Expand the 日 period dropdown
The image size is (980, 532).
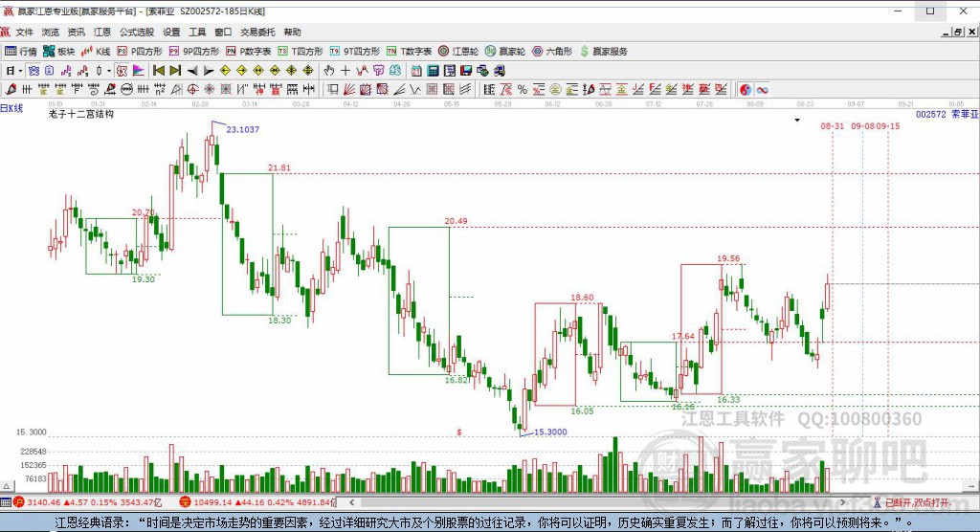click(20, 71)
